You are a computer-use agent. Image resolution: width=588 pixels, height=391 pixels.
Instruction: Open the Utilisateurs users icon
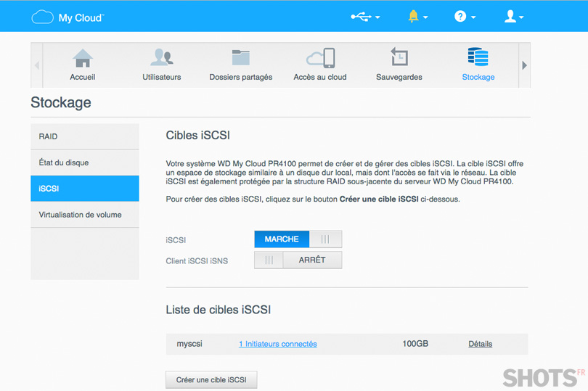(162, 58)
